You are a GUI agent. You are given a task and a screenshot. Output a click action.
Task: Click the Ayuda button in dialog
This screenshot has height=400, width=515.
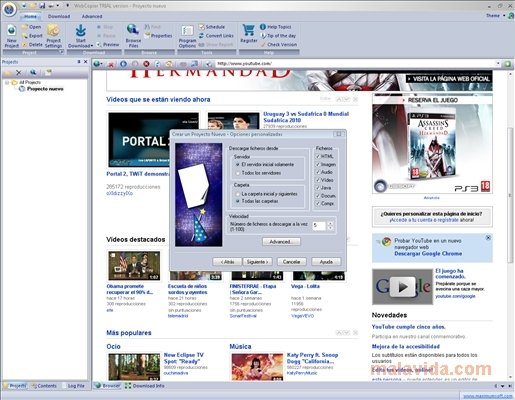pyautogui.click(x=326, y=262)
